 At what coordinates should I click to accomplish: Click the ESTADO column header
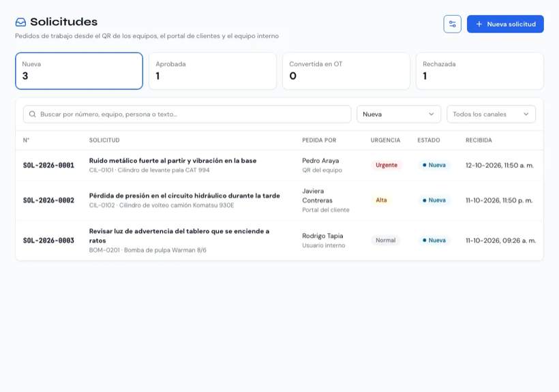coord(429,140)
